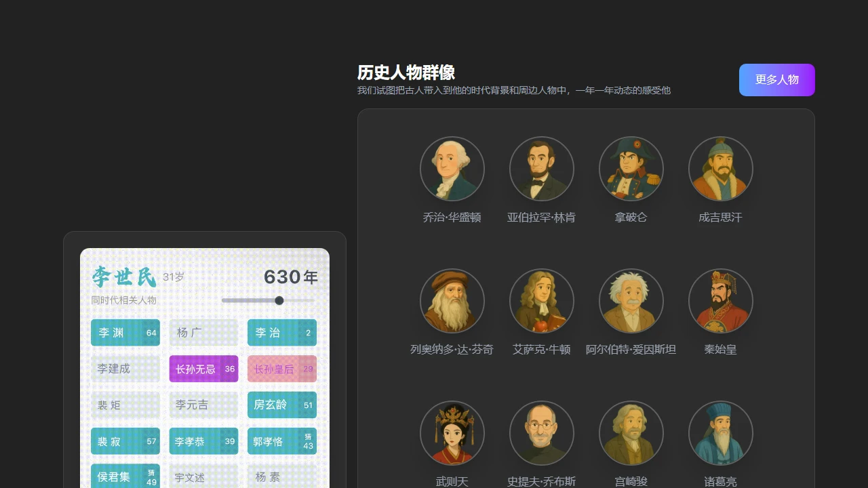The image size is (868, 488).
Task: Open the 乔治·华盛顿 portrait
Action: [x=452, y=169]
